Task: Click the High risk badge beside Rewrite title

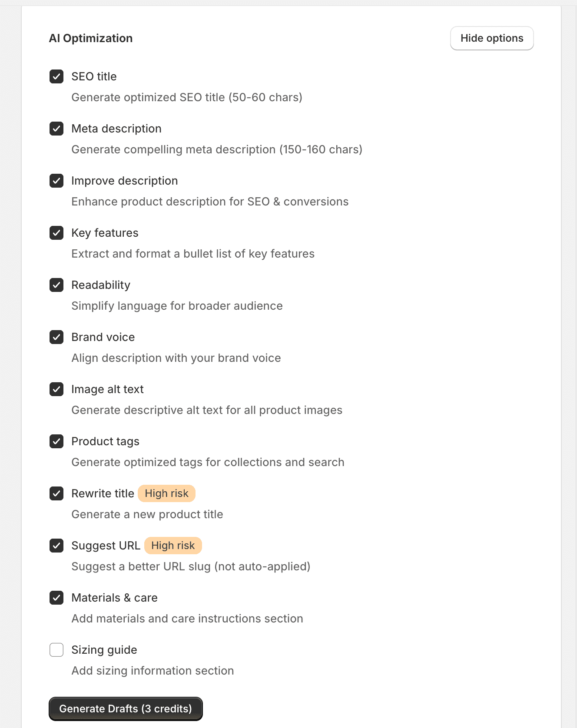Action: 166,493
